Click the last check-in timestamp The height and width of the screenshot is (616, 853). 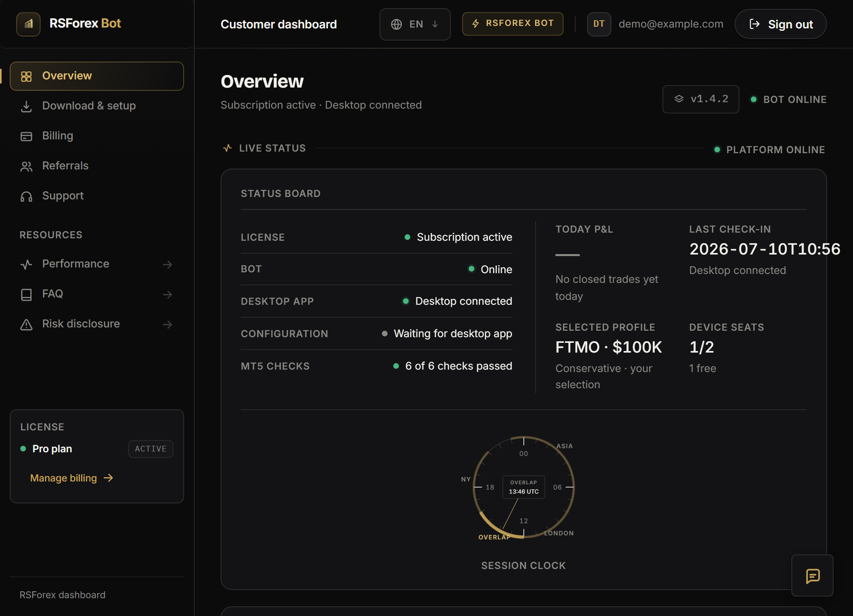765,249
